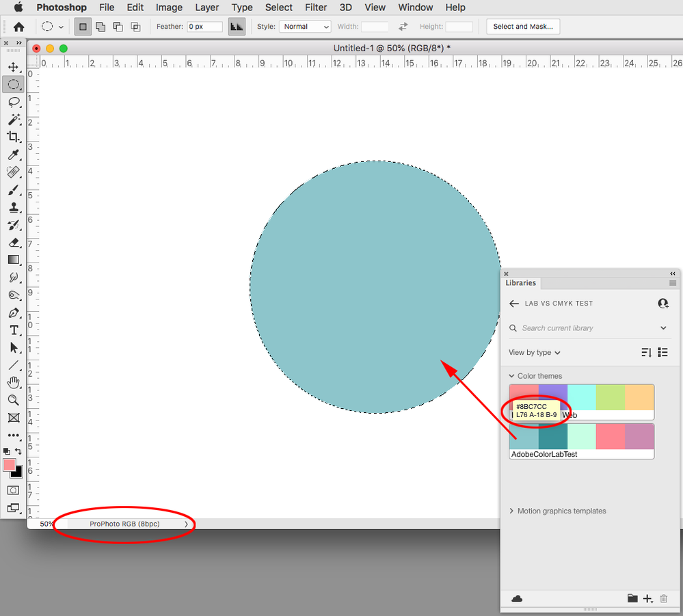Expand the Motion graphics templates section
Viewport: 683px width, 616px height.
[511, 511]
